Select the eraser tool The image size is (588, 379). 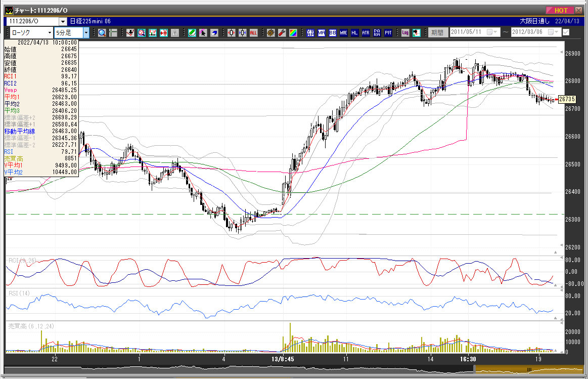pyautogui.click(x=214, y=33)
